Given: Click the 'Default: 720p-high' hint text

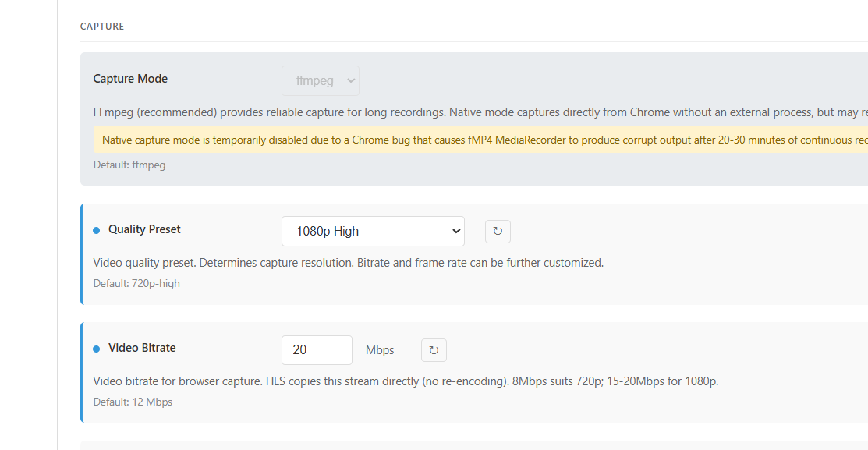Looking at the screenshot, I should (x=136, y=283).
